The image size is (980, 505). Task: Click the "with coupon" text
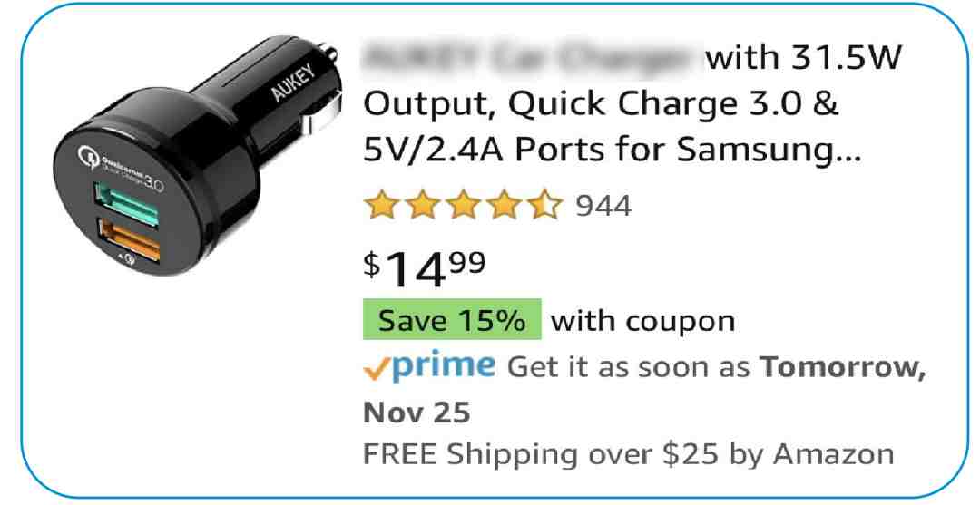pyautogui.click(x=643, y=321)
